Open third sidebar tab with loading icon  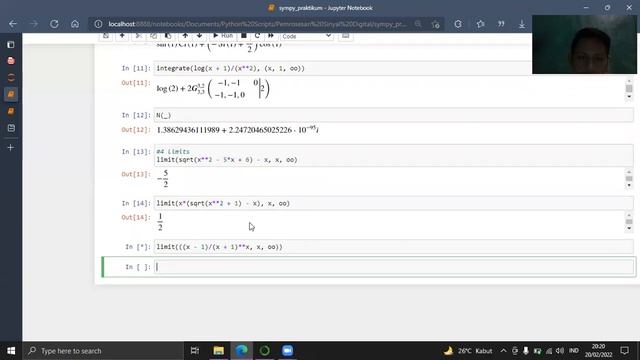[11, 78]
